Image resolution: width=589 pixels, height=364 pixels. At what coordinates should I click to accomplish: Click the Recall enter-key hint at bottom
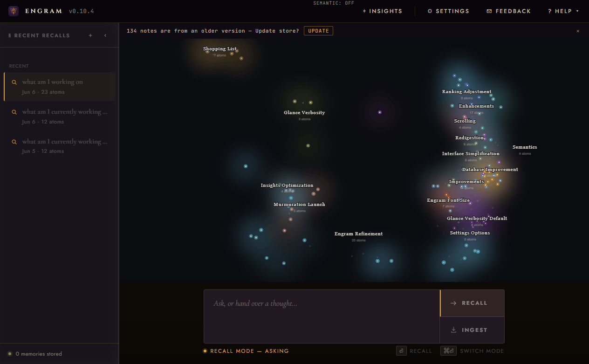[x=414, y=351]
